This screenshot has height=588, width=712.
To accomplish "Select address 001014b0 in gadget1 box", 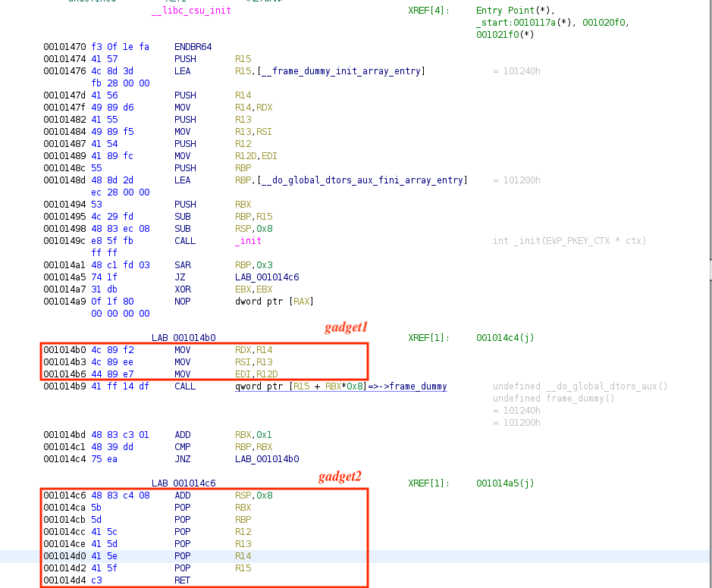I will point(65,350).
